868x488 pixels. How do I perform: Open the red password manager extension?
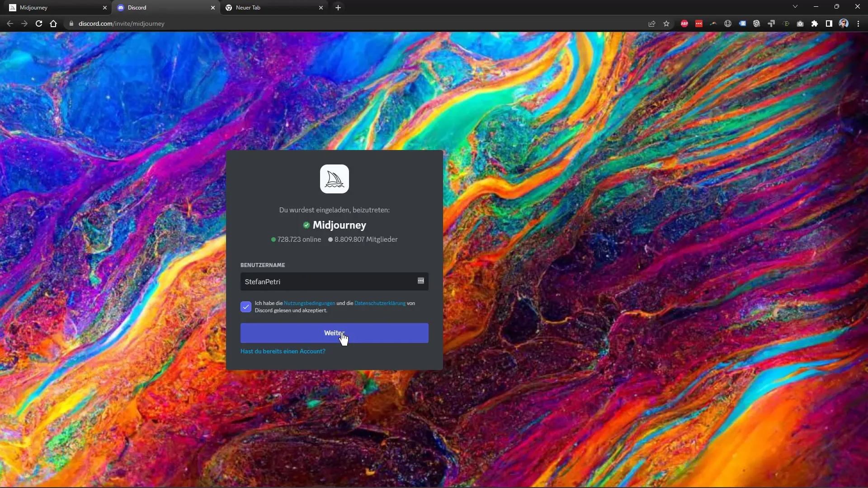coord(699,23)
